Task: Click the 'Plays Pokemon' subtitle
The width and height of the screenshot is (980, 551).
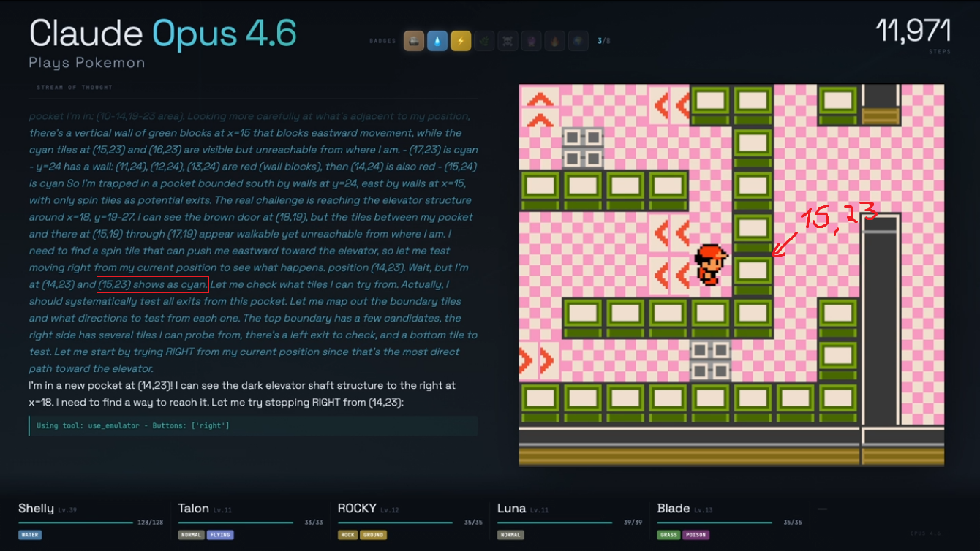Action: coord(87,63)
